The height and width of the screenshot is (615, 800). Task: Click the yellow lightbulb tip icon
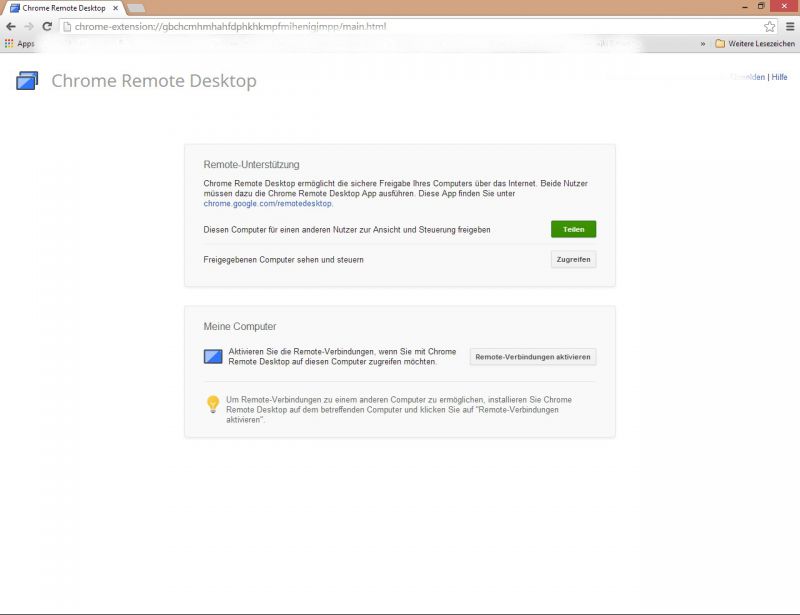click(213, 404)
